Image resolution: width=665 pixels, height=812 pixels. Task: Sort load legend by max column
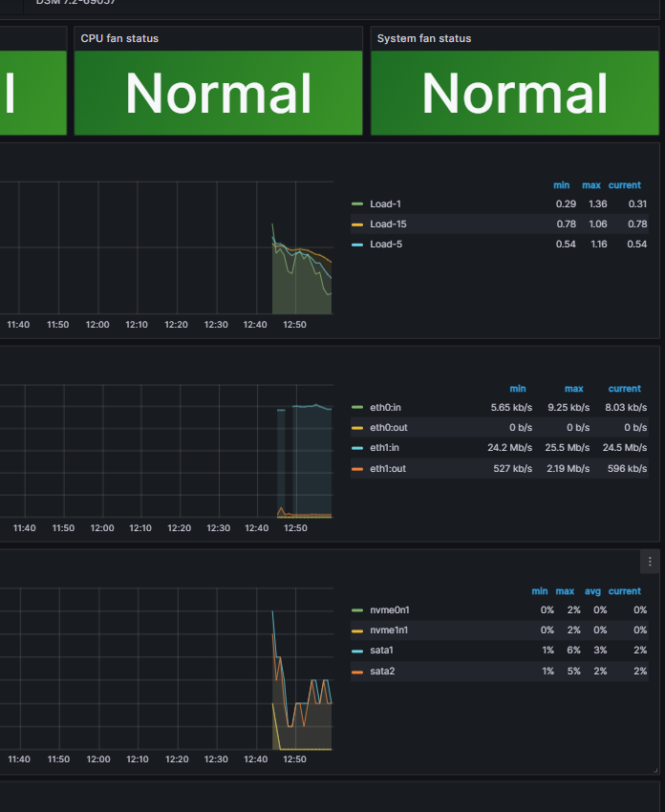point(590,185)
